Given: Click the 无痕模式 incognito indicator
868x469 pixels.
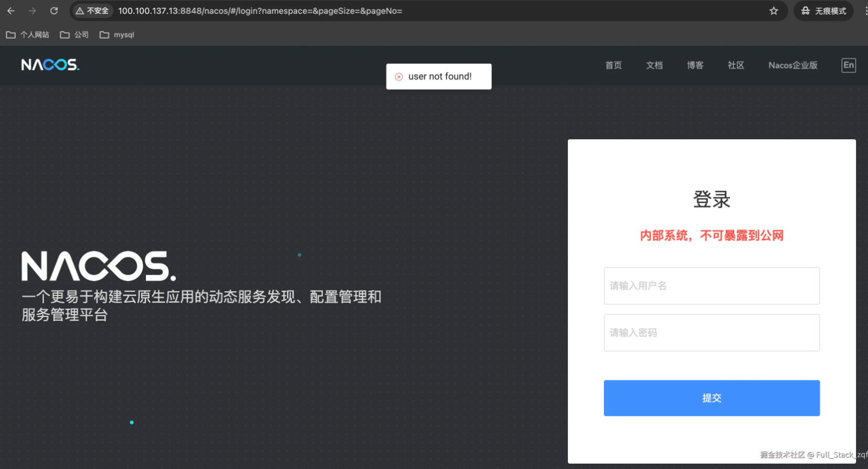Looking at the screenshot, I should click(x=823, y=11).
